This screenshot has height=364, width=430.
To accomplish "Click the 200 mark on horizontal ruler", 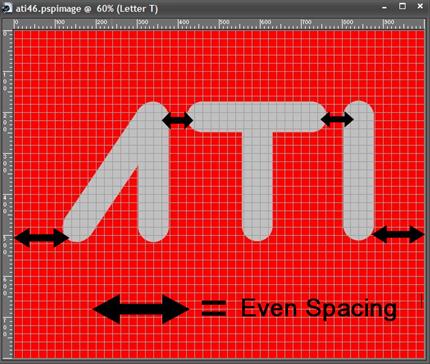I will [x=101, y=23].
